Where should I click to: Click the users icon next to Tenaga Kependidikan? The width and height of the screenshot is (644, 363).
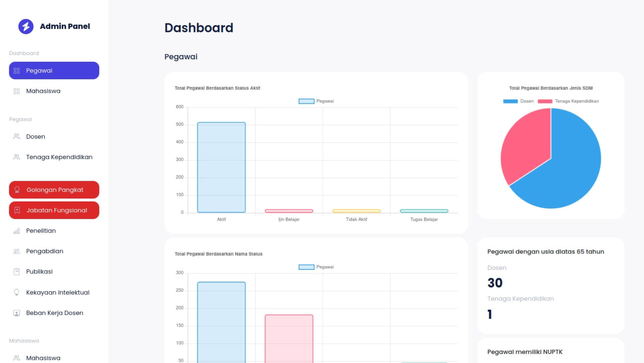(x=17, y=157)
